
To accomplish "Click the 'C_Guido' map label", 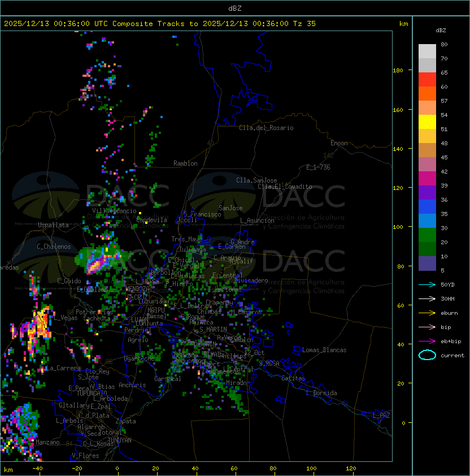I will click(x=69, y=281).
